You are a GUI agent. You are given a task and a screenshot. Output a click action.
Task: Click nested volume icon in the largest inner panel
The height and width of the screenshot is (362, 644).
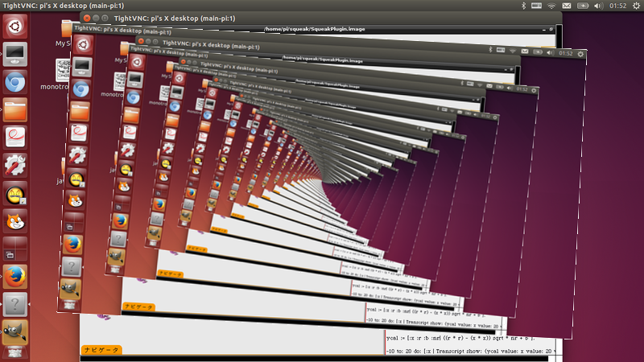[550, 52]
